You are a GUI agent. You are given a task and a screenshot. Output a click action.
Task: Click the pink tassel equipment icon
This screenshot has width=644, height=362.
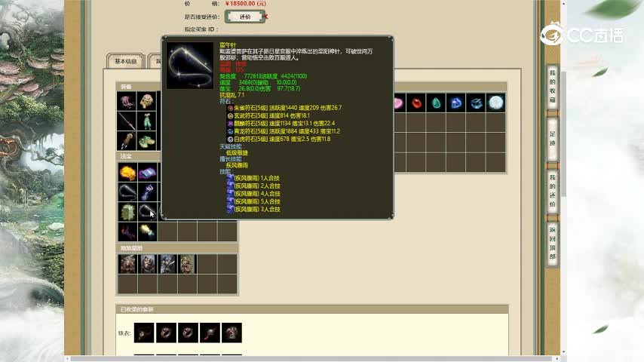click(127, 102)
